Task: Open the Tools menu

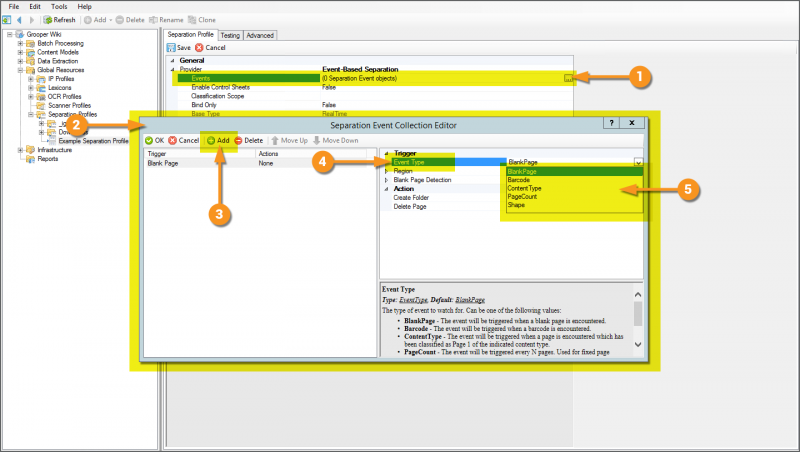Action: pos(59,7)
